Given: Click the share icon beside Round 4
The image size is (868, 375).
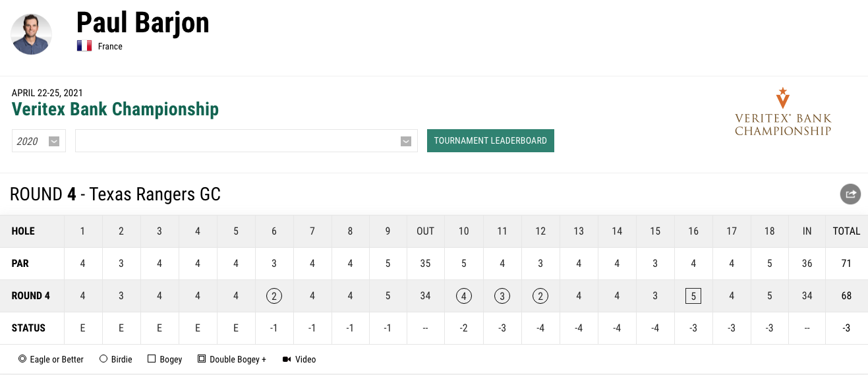Looking at the screenshot, I should click(x=850, y=194).
